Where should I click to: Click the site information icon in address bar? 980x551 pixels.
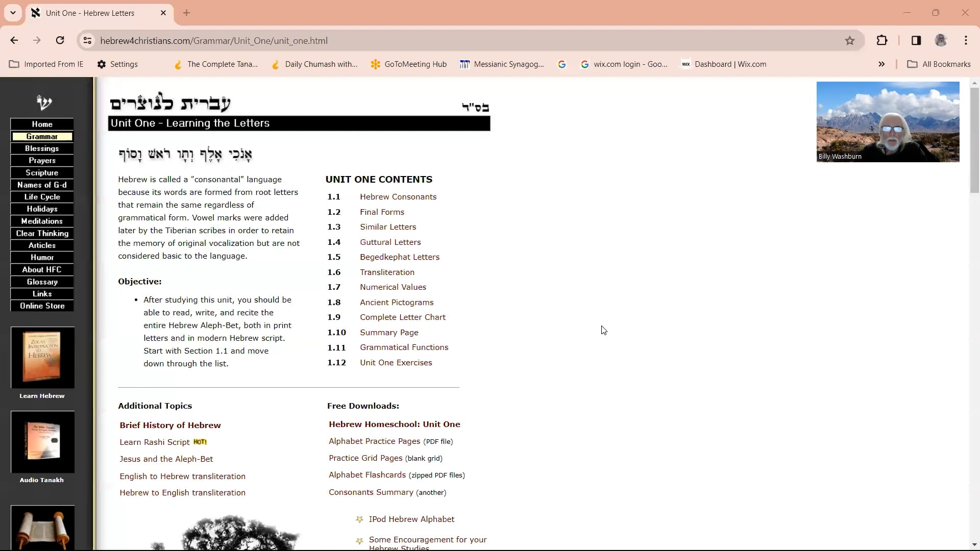point(88,41)
